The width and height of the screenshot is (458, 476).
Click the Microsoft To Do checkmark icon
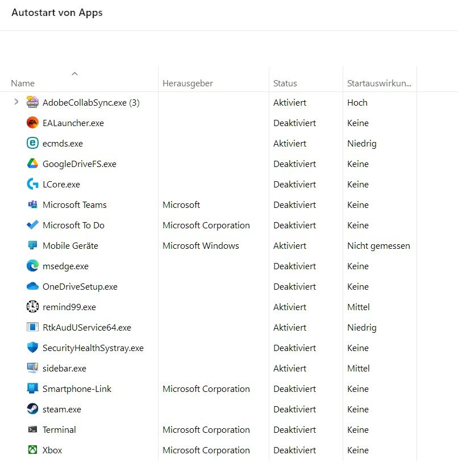point(32,225)
